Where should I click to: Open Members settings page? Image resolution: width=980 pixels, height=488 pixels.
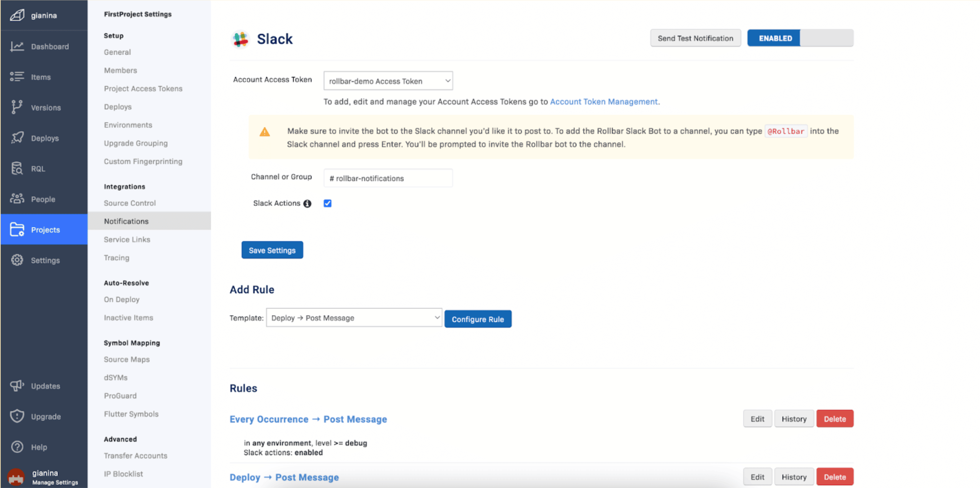(x=121, y=70)
